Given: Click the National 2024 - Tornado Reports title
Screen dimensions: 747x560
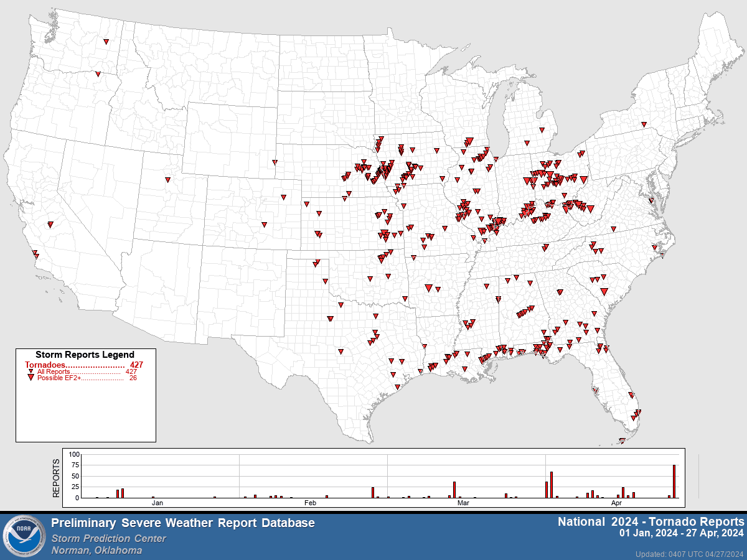Looking at the screenshot, I should [651, 521].
